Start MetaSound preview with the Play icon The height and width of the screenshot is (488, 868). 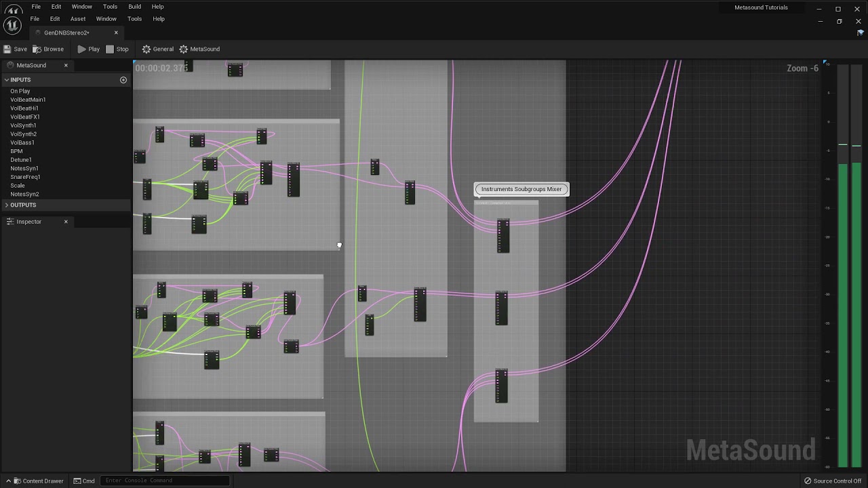81,49
